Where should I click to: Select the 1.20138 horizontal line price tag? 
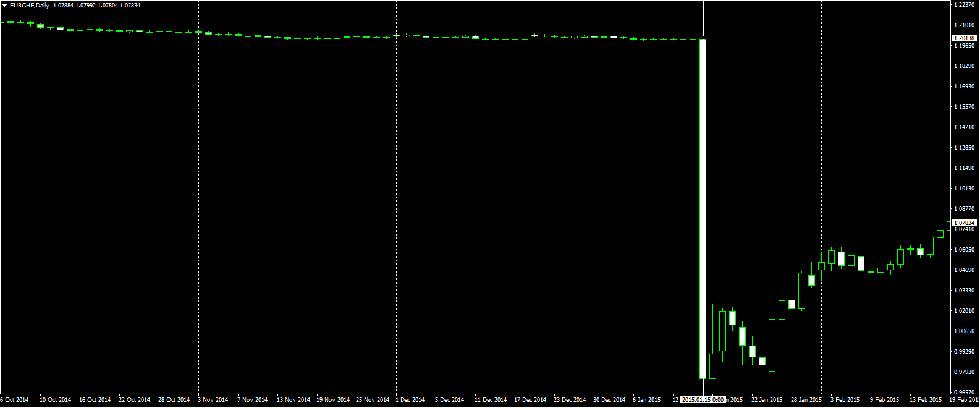coord(964,38)
